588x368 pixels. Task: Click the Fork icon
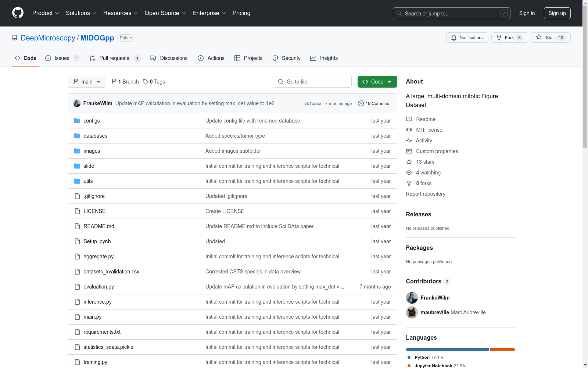point(499,38)
